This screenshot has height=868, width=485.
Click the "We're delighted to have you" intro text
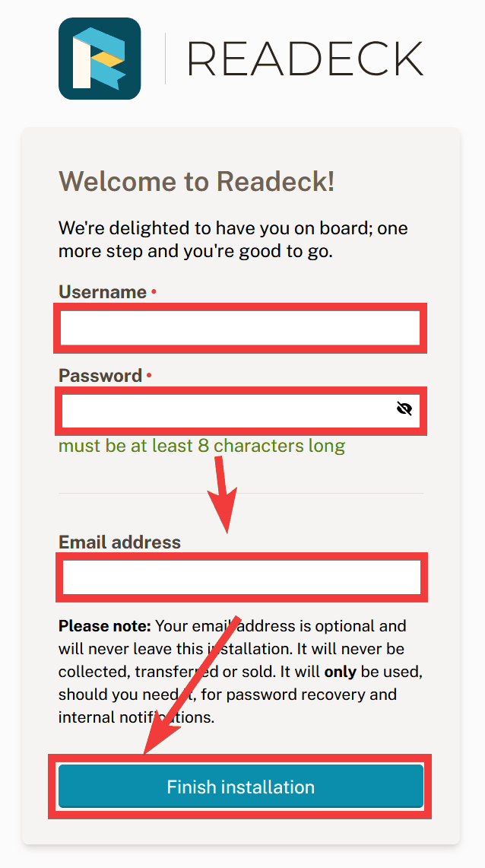click(x=233, y=228)
